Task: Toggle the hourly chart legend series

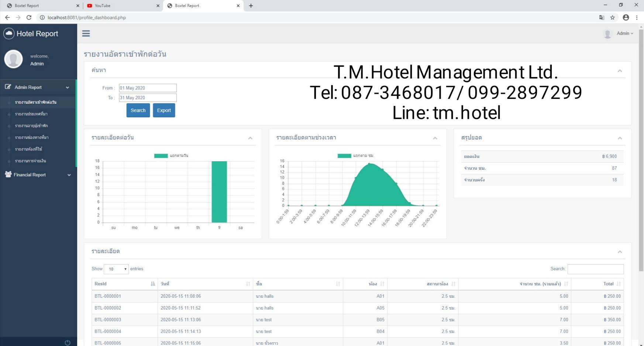Action: [x=344, y=156]
